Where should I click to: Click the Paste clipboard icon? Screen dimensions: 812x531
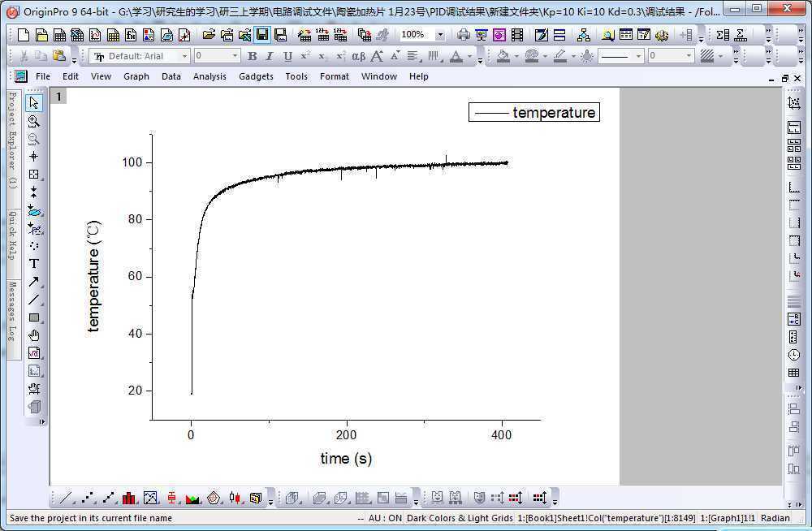(x=58, y=56)
